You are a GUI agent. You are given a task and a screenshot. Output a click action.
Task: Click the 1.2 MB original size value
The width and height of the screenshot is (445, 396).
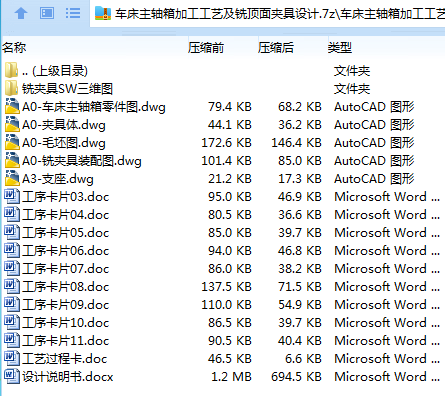pyautogui.click(x=231, y=377)
